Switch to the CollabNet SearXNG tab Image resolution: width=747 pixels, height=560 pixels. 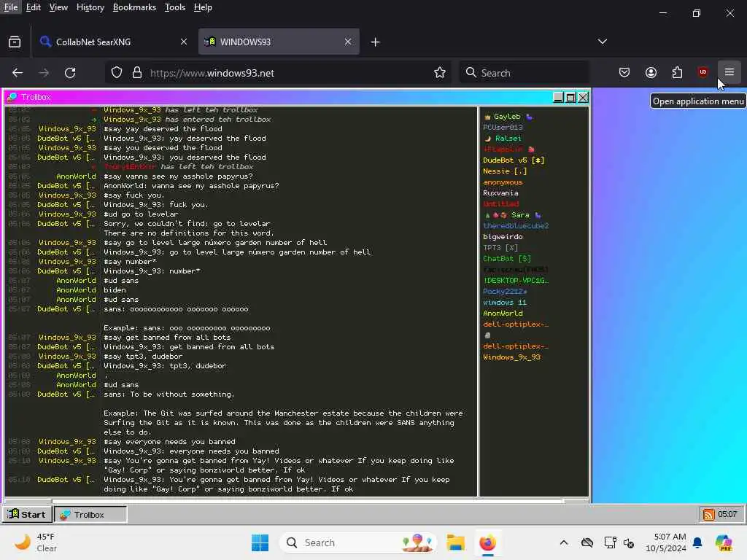113,42
